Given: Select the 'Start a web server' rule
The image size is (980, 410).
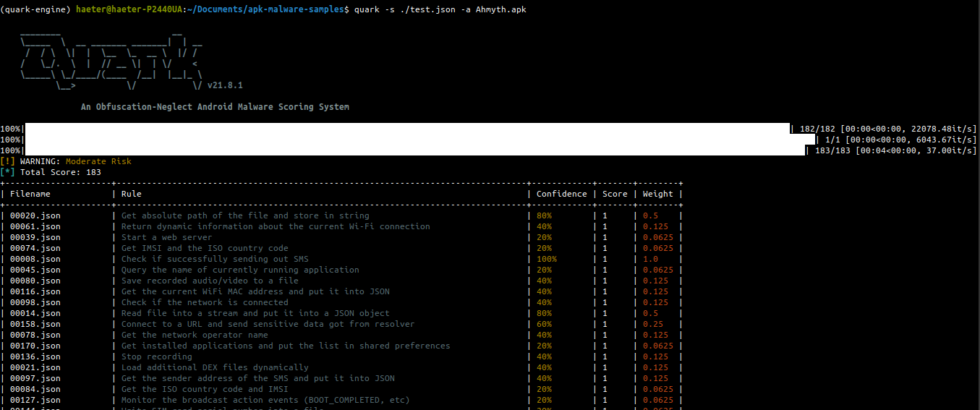Looking at the screenshot, I should 167,237.
